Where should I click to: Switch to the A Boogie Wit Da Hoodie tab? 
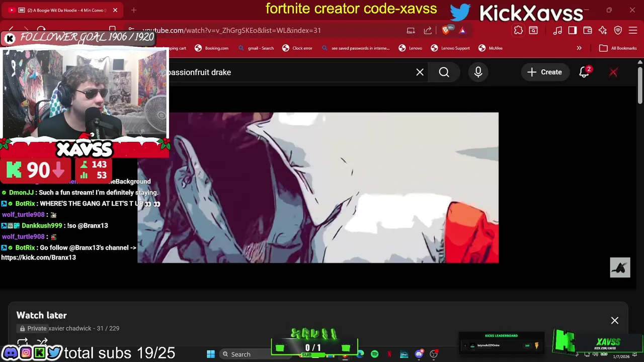pos(63,10)
